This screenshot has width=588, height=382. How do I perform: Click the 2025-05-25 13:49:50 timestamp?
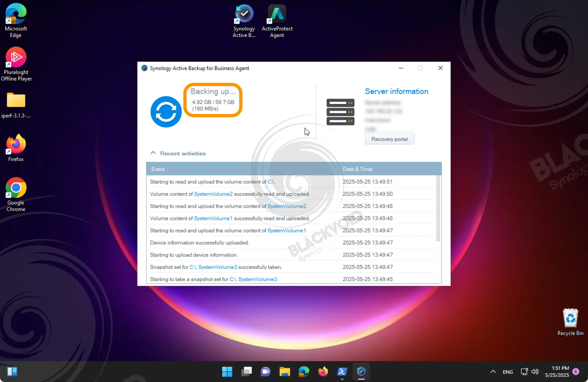[x=367, y=194]
